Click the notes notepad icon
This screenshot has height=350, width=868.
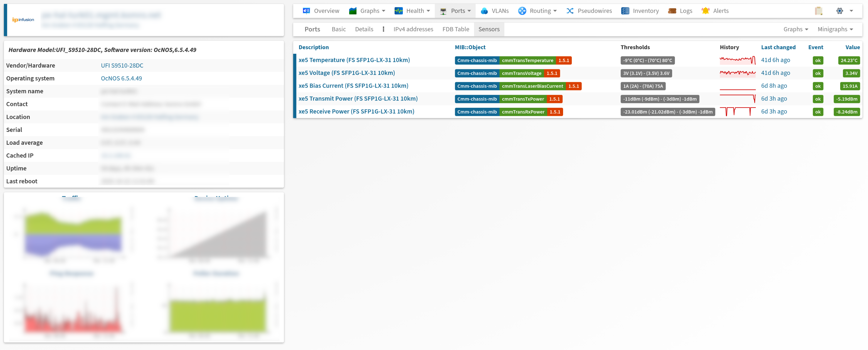818,11
